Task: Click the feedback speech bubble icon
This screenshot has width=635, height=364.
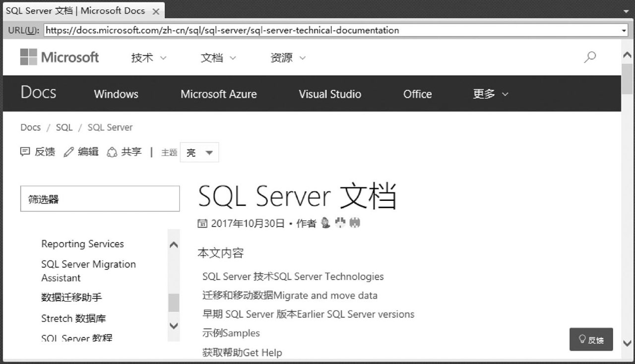Action: coord(25,152)
